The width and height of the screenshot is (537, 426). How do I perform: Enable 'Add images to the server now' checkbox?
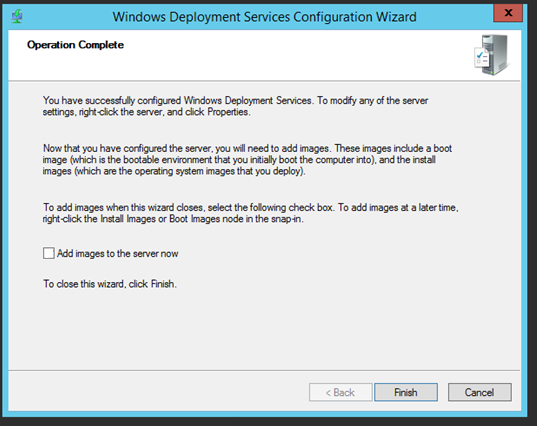[x=49, y=253]
